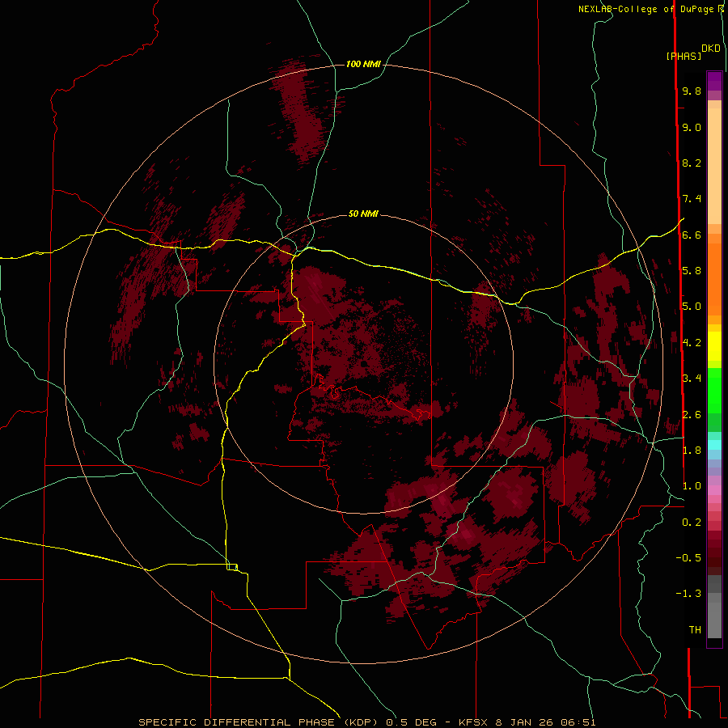The height and width of the screenshot is (728, 728).
Task: Click the 6.6 value on the scale
Action: [692, 235]
